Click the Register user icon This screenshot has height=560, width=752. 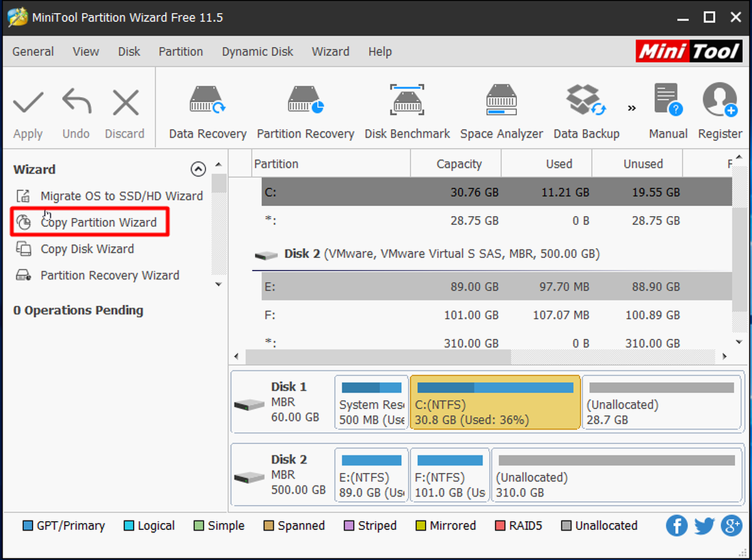point(720,99)
